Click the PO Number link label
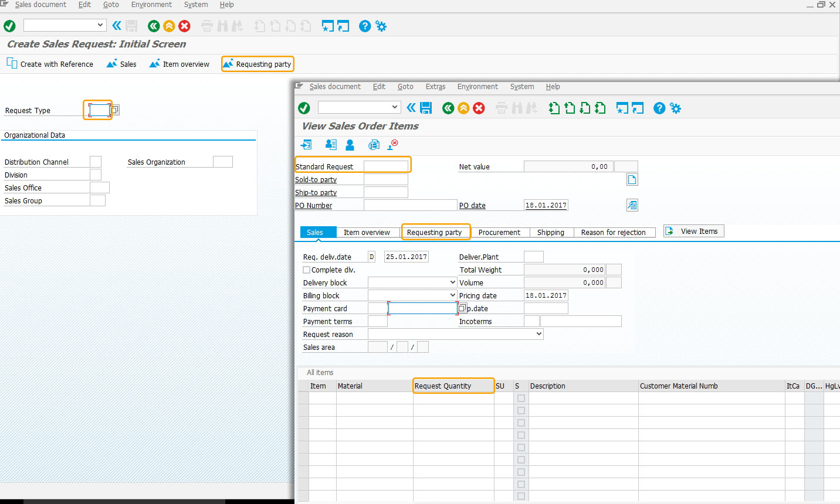Viewport: 840px width, 504px height. click(313, 206)
